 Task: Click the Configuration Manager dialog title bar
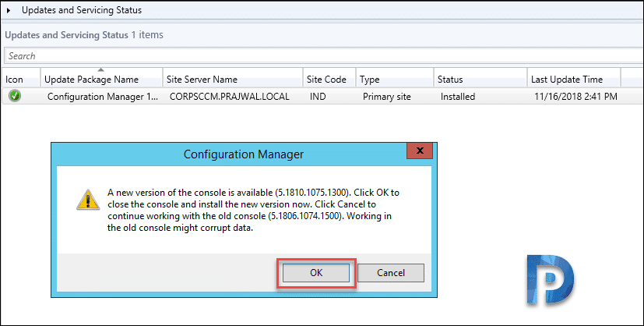230,154
